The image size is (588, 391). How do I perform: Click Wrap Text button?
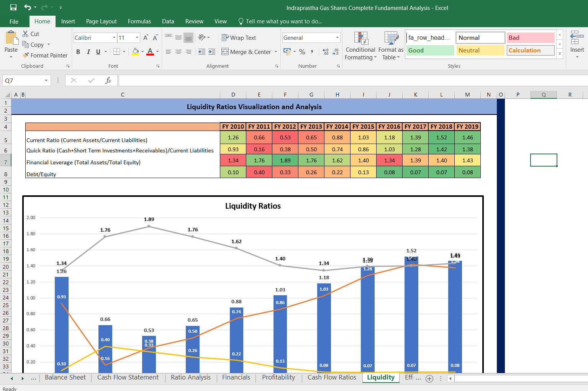click(239, 38)
